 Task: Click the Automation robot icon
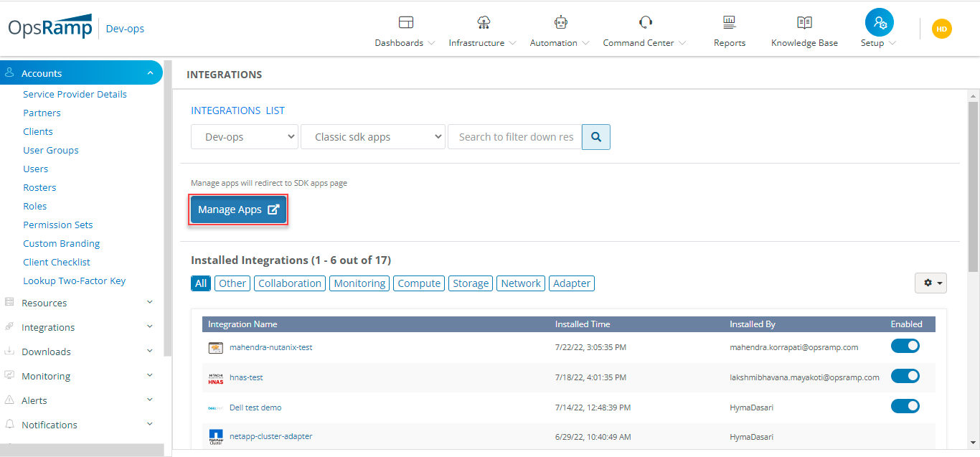[x=560, y=22]
